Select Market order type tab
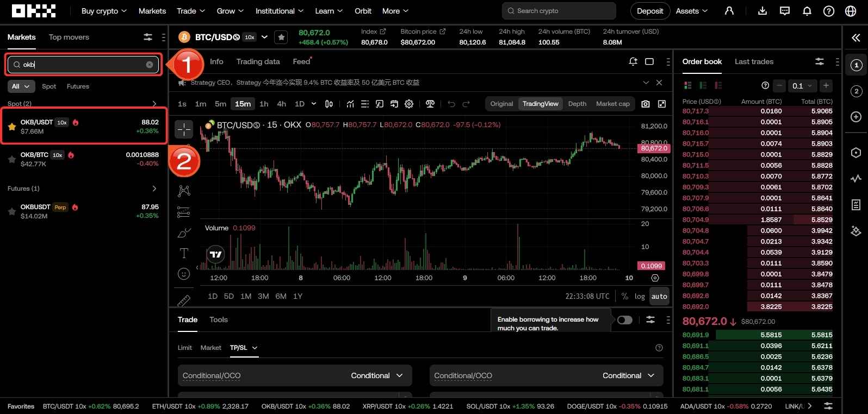The image size is (868, 414). tap(210, 348)
